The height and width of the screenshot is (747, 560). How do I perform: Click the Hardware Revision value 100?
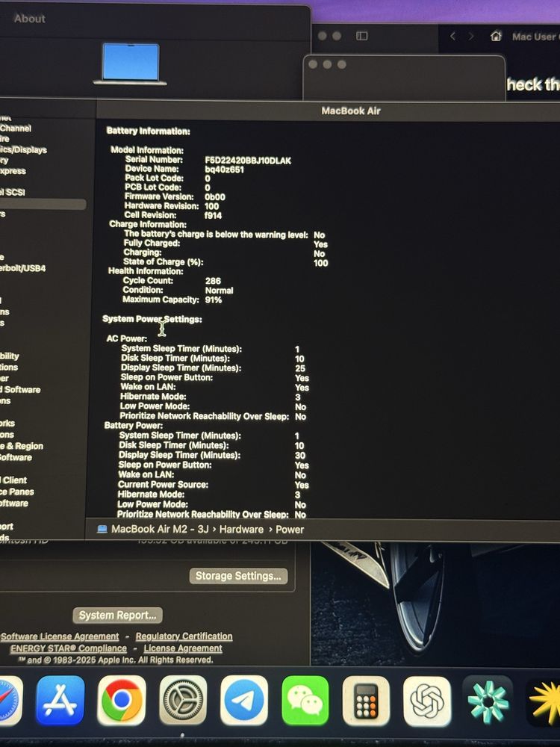(x=211, y=207)
